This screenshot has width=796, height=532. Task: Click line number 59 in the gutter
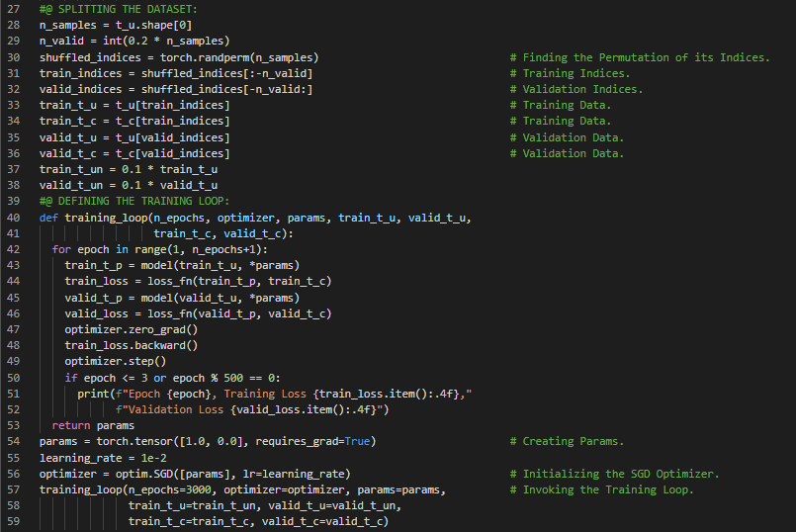pos(13,521)
